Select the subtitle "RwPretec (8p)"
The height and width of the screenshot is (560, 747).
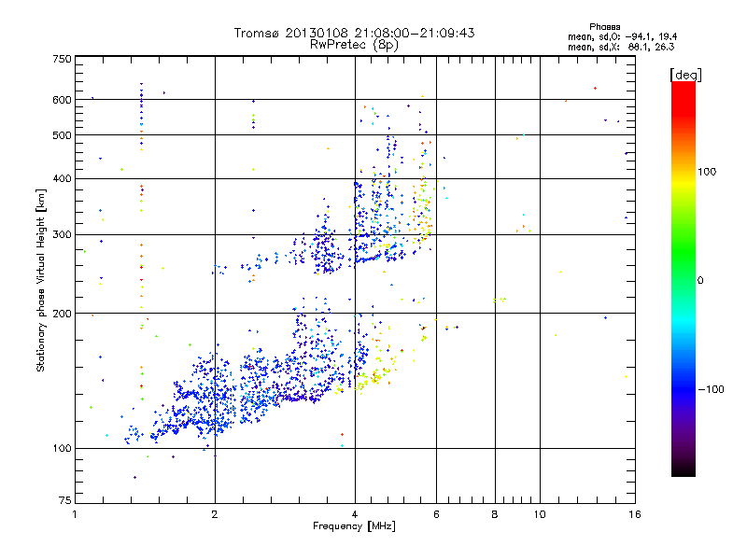(x=354, y=45)
